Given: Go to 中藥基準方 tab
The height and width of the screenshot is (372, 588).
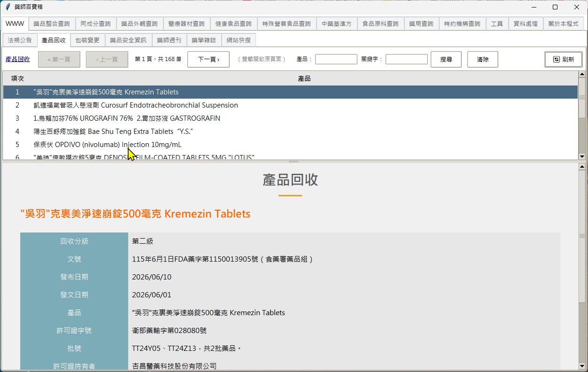Looking at the screenshot, I should [337, 24].
